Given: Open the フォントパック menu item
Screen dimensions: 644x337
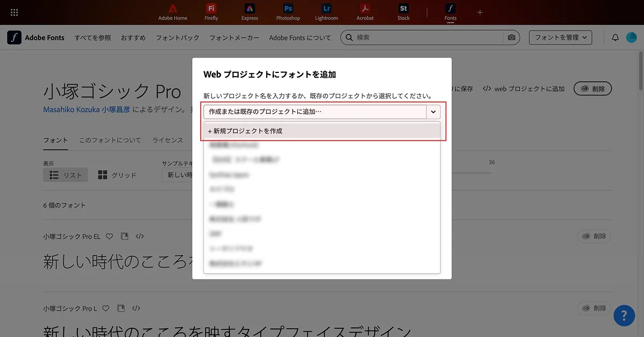Looking at the screenshot, I should tap(177, 38).
